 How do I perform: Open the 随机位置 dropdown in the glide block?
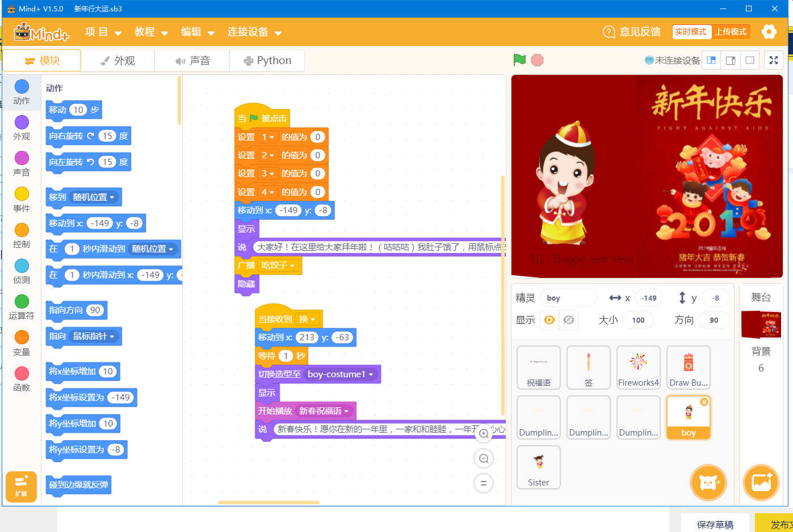pos(153,249)
